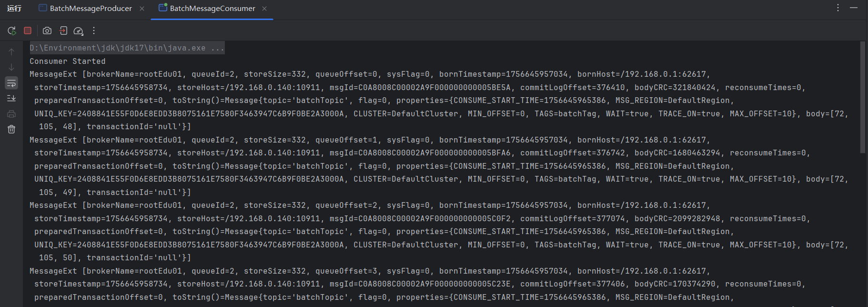
Task: Rerun the BatchMessageConsumer program
Action: [12, 31]
